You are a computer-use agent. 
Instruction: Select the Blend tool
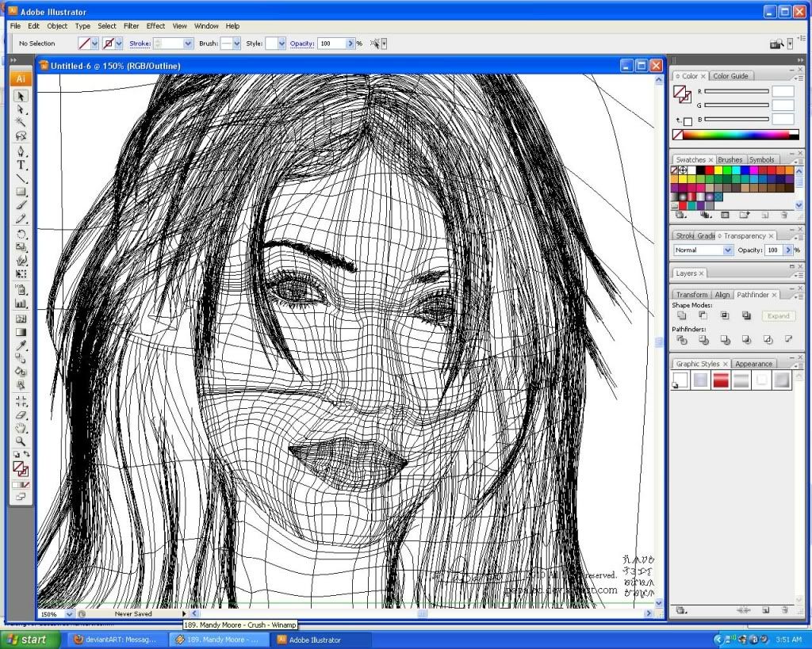pos(21,358)
